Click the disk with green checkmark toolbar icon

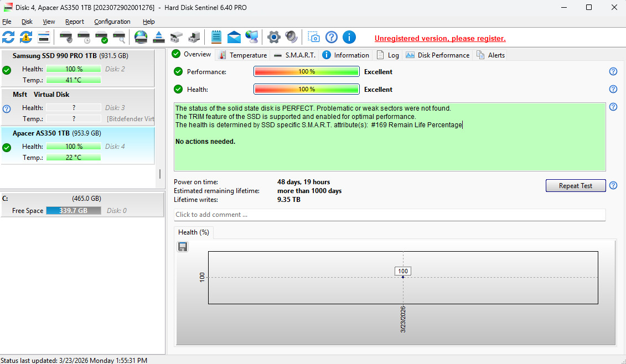[x=101, y=37]
